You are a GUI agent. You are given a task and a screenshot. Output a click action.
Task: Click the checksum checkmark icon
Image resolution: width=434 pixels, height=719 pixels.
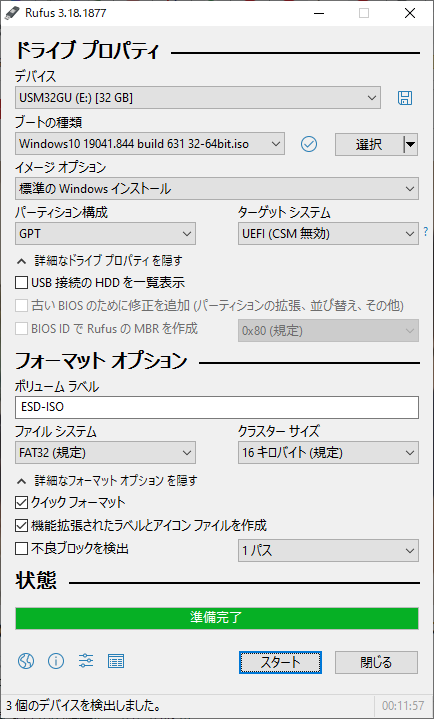point(309,144)
